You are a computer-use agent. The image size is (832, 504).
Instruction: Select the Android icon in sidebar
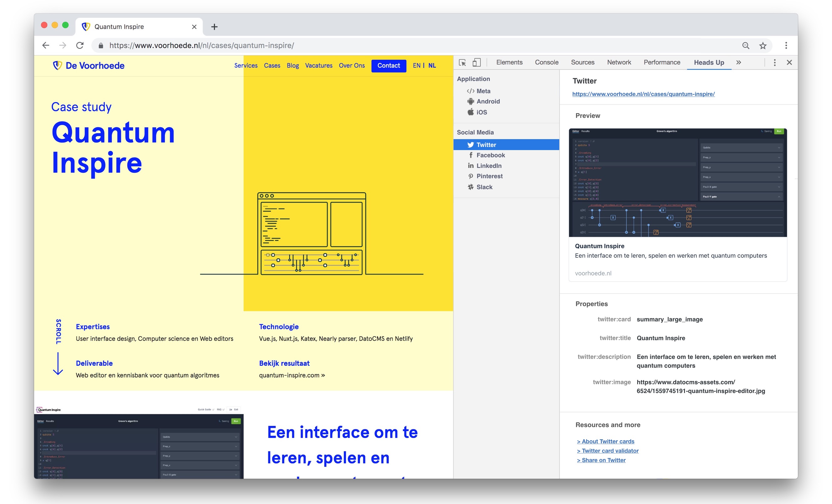coord(470,101)
